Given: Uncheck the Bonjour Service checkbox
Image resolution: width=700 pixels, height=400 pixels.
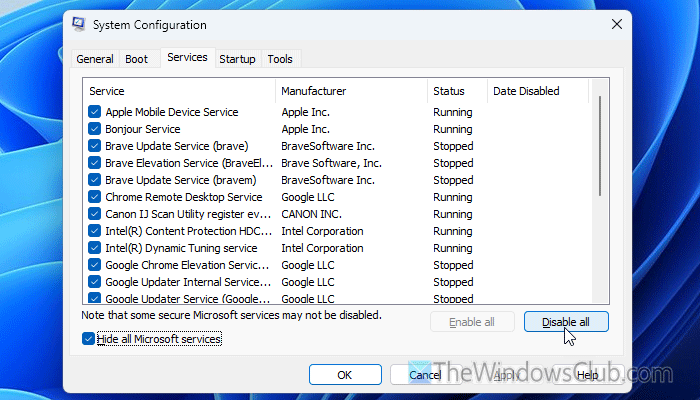Looking at the screenshot, I should 94,129.
